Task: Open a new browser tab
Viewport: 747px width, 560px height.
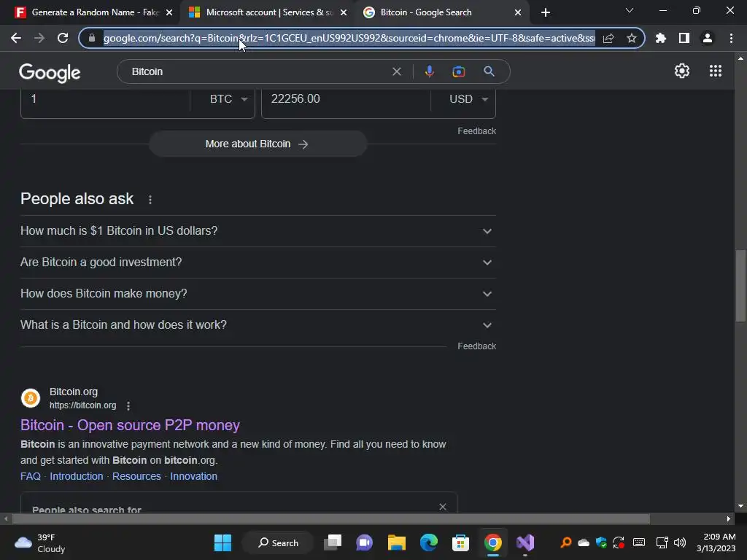Action: coord(546,12)
